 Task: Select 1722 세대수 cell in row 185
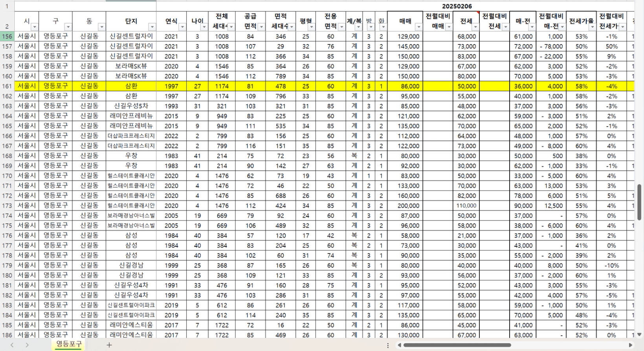(222, 325)
